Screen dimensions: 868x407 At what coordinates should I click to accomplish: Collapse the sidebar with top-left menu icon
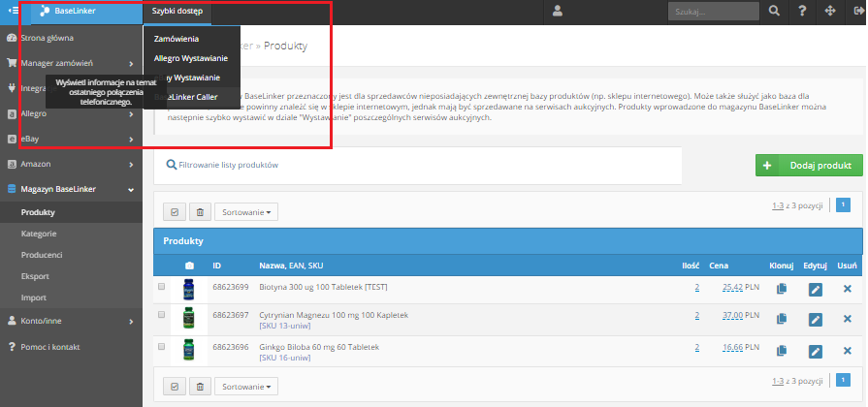14,11
